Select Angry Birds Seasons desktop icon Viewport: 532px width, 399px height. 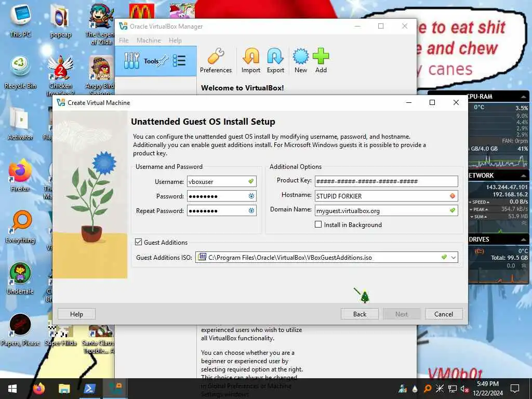click(101, 75)
